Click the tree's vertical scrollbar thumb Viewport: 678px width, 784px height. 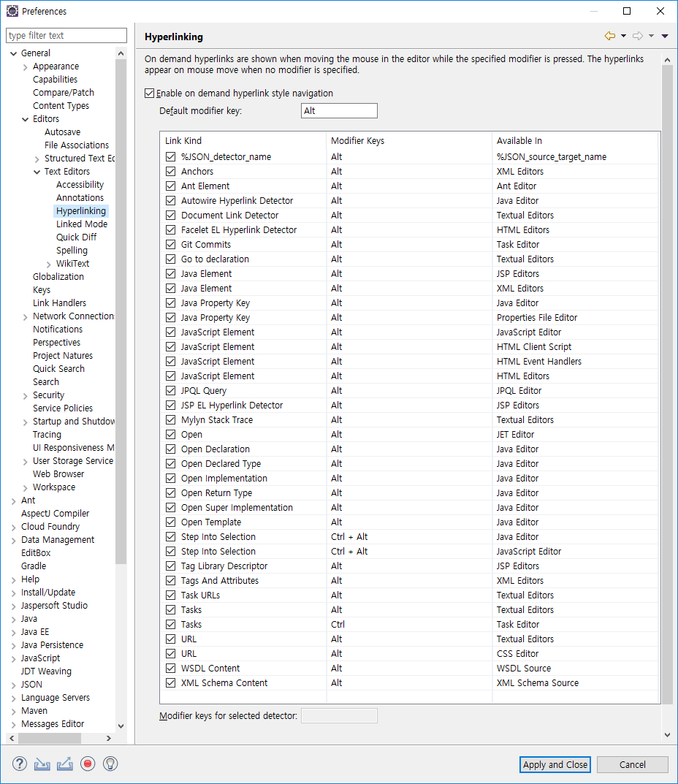pyautogui.click(x=121, y=310)
